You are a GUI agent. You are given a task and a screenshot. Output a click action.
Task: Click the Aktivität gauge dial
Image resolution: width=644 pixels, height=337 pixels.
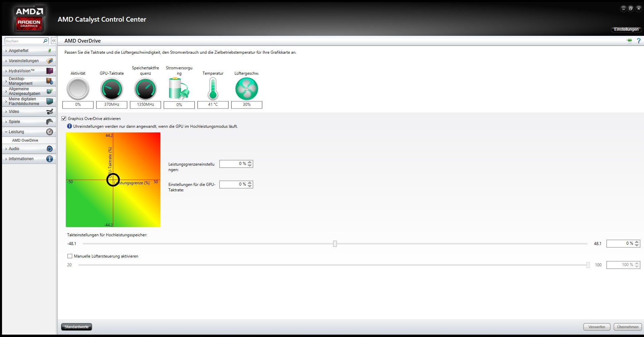pos(78,89)
